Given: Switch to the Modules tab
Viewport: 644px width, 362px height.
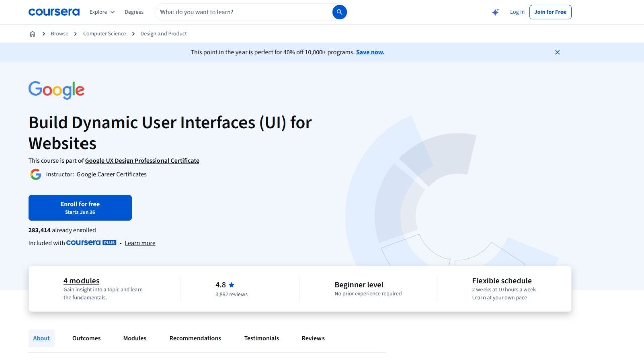Looking at the screenshot, I should (135, 338).
